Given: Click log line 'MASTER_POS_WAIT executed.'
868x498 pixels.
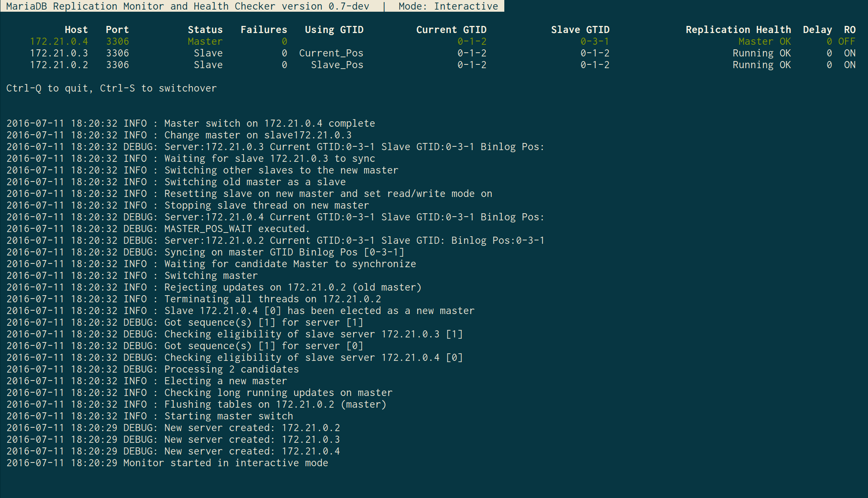Looking at the screenshot, I should pos(237,229).
